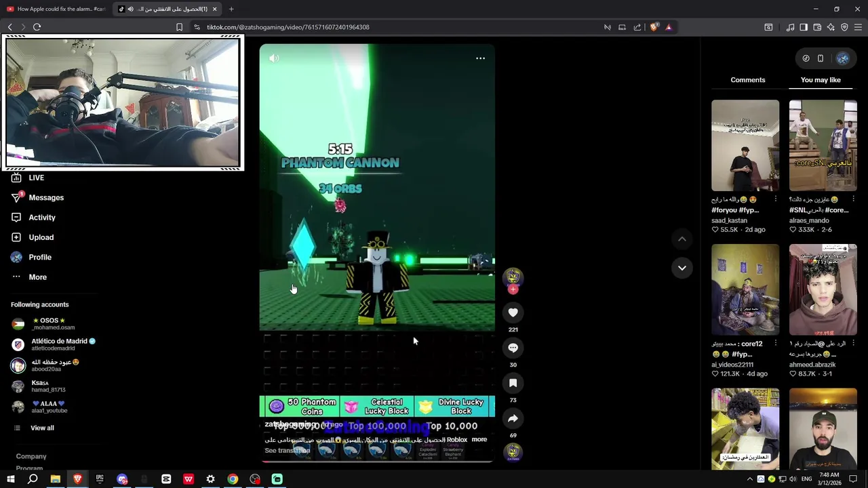Open the ai_videos22111 video thumbnail
The width and height of the screenshot is (868, 488).
745,290
